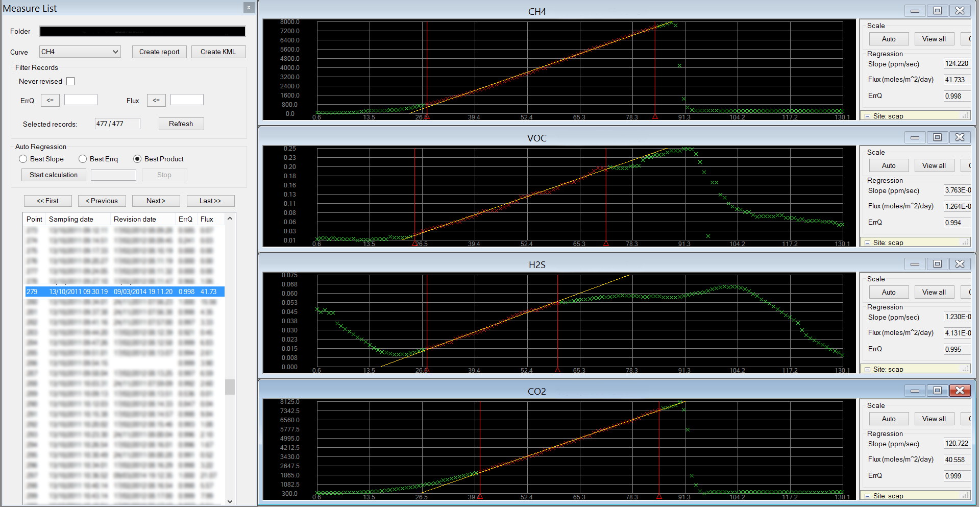Choose the Best Errq regression mode
This screenshot has height=507, width=980.
pyautogui.click(x=83, y=159)
